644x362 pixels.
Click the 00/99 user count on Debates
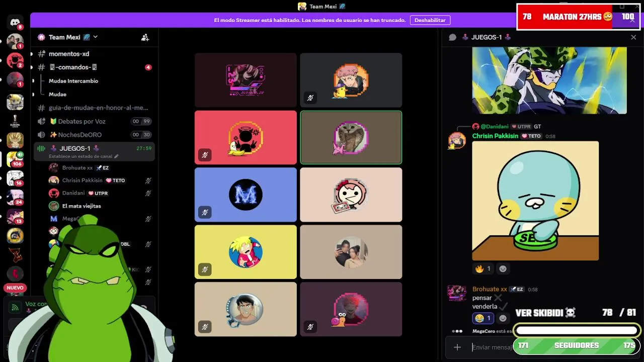coord(141,121)
